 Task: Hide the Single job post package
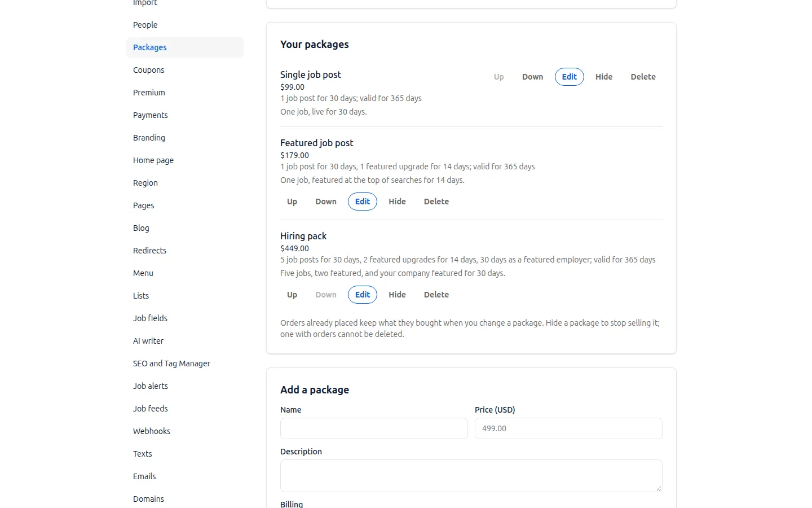604,77
